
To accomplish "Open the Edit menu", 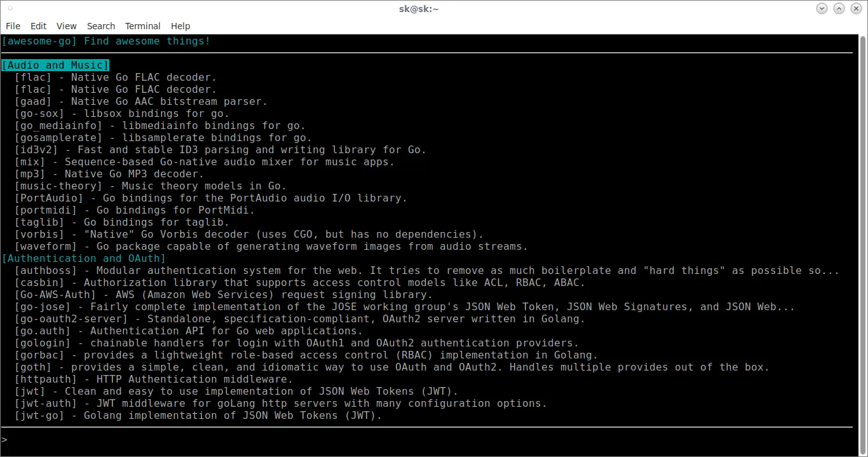I will [39, 26].
